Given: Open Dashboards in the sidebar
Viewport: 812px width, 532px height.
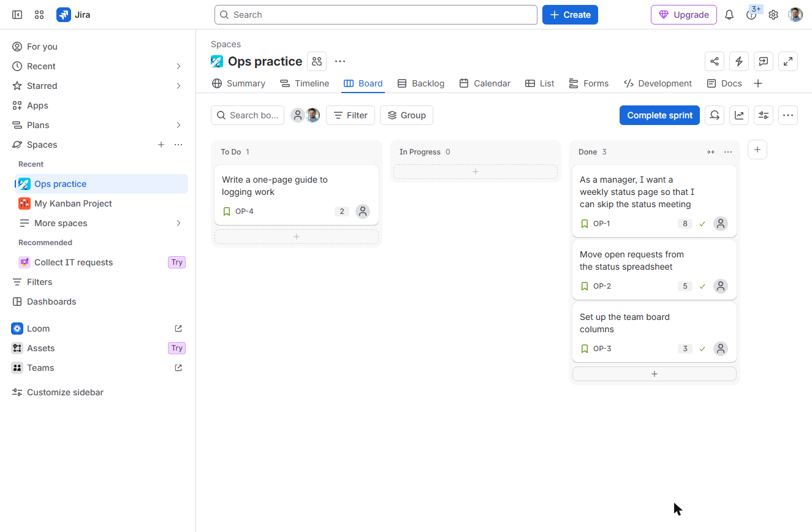Looking at the screenshot, I should point(98,302).
